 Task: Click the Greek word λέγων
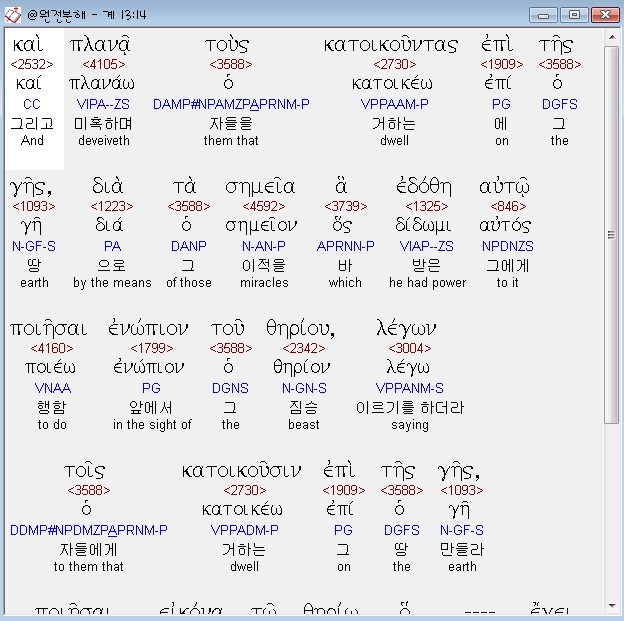(x=406, y=329)
